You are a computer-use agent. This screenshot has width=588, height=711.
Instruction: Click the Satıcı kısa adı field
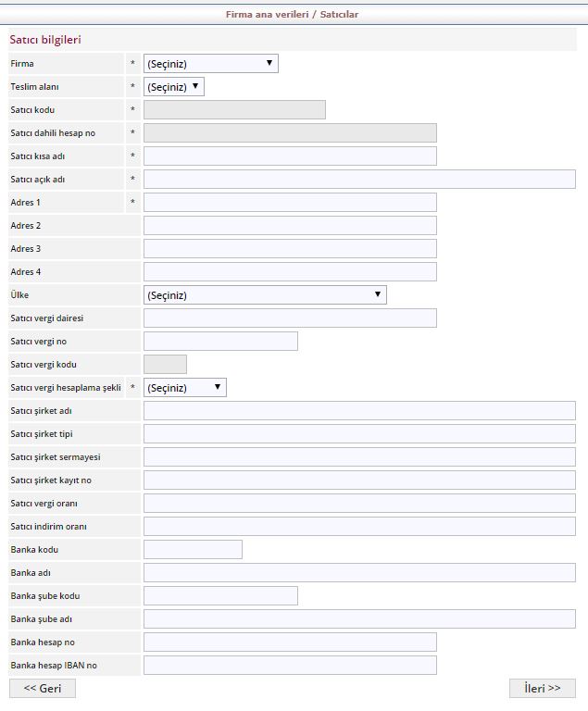[x=290, y=156]
